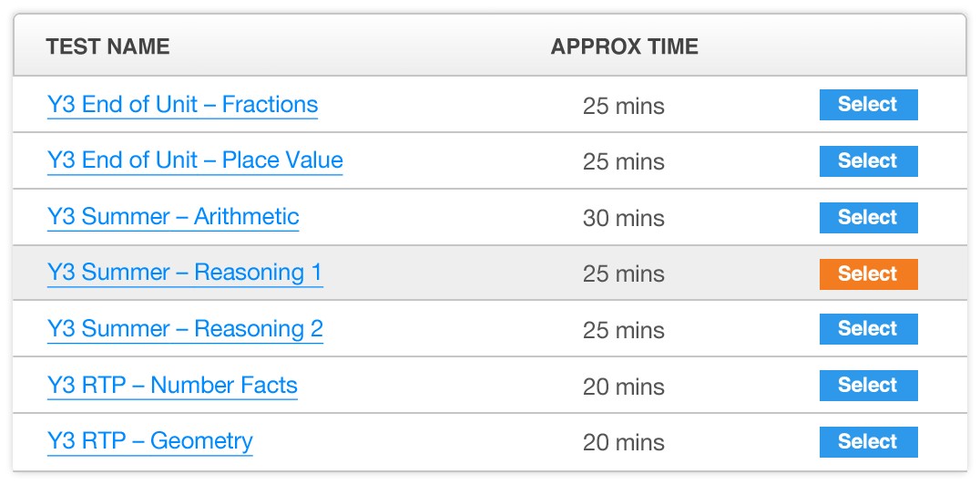Click the TEST NAME column header
980x485 pixels.
(107, 46)
